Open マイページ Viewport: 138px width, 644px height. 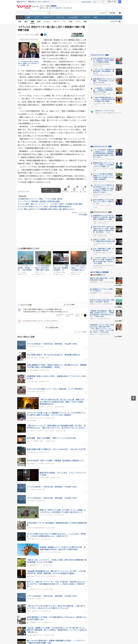[x=103, y=13]
